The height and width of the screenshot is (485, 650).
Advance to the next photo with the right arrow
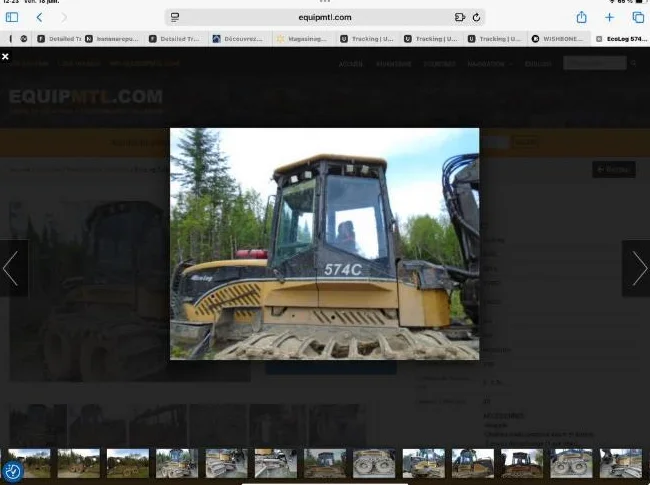pos(636,268)
